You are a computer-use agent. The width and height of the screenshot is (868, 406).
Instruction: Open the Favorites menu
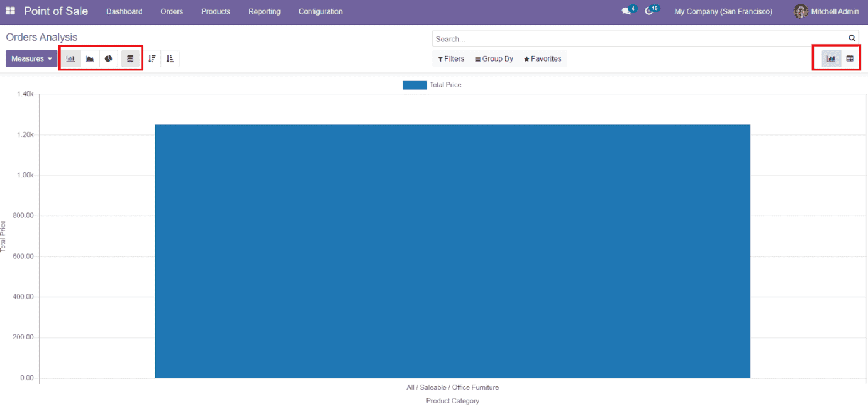[542, 58]
